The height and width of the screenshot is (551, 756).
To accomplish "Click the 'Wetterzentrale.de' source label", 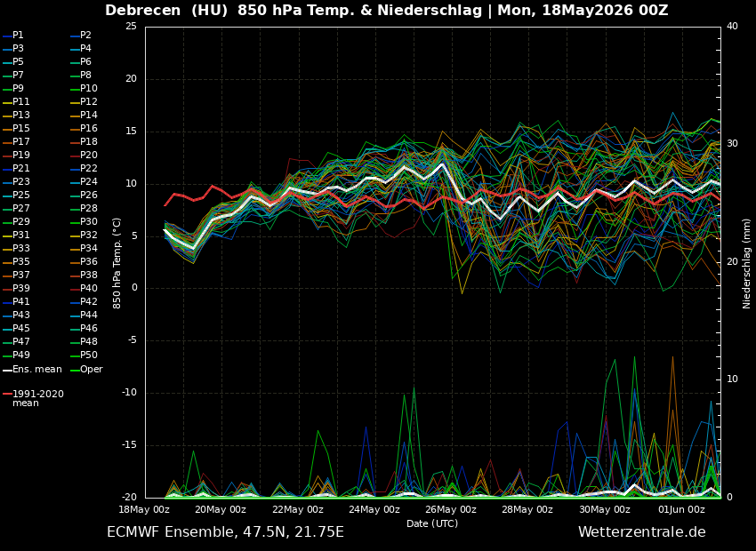I will [x=642, y=532].
